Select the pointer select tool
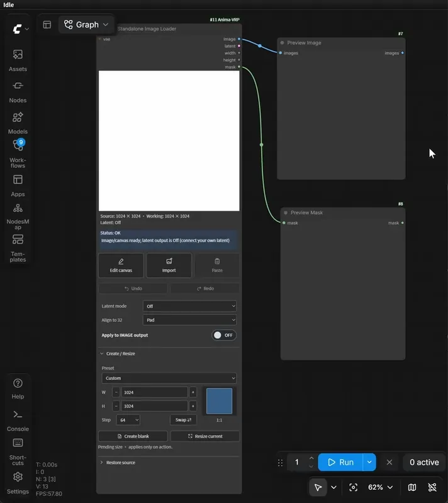The height and width of the screenshot is (503, 448). click(x=318, y=488)
